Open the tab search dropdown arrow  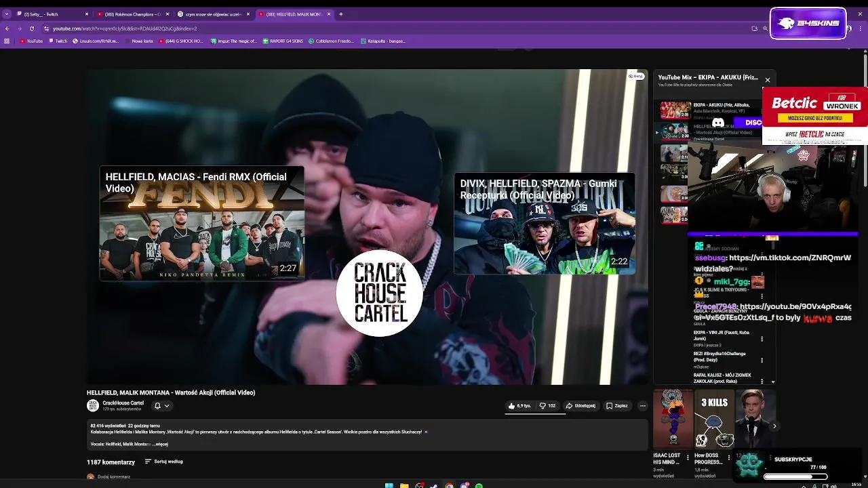[x=7, y=14]
